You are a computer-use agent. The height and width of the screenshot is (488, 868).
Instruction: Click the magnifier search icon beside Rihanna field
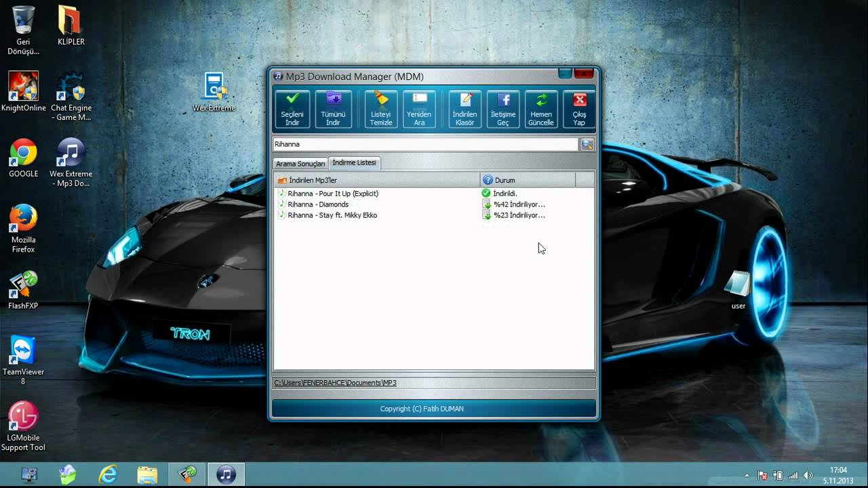587,144
